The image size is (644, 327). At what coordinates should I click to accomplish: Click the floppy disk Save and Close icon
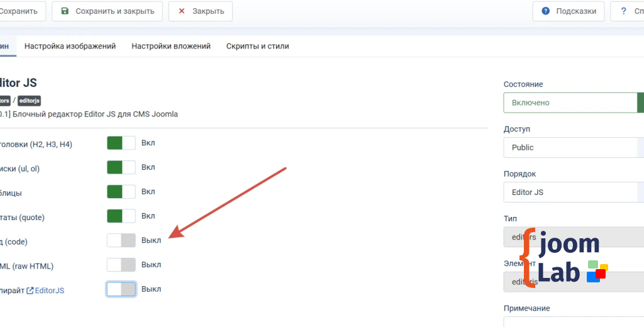[x=65, y=11]
